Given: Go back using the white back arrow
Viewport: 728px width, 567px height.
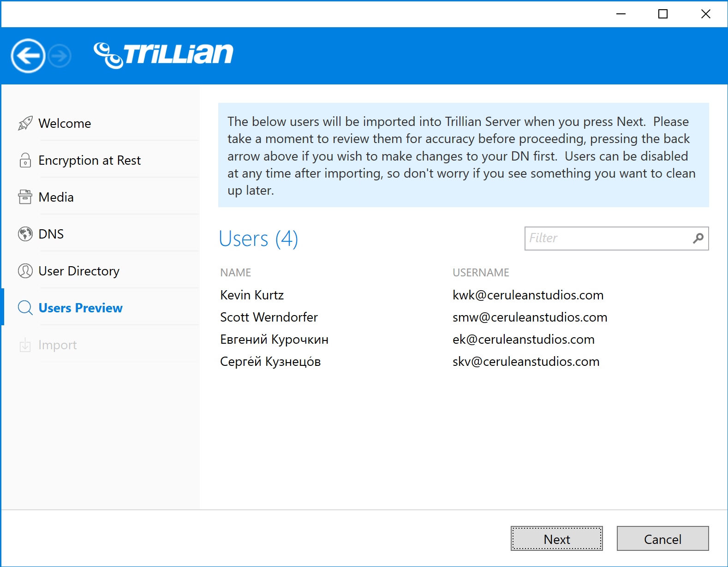Looking at the screenshot, I should pos(28,56).
